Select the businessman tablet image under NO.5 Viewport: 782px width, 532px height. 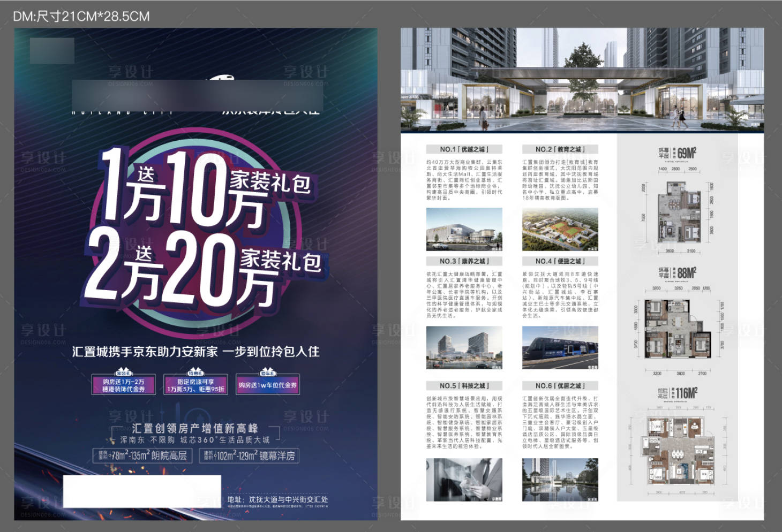464,479
